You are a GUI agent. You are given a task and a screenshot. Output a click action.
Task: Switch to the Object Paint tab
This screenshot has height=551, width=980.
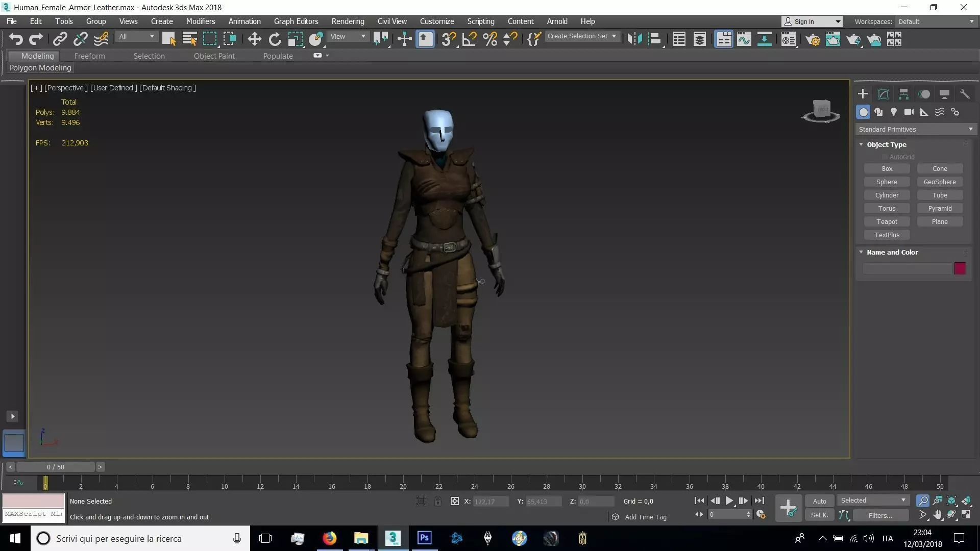[x=214, y=56]
